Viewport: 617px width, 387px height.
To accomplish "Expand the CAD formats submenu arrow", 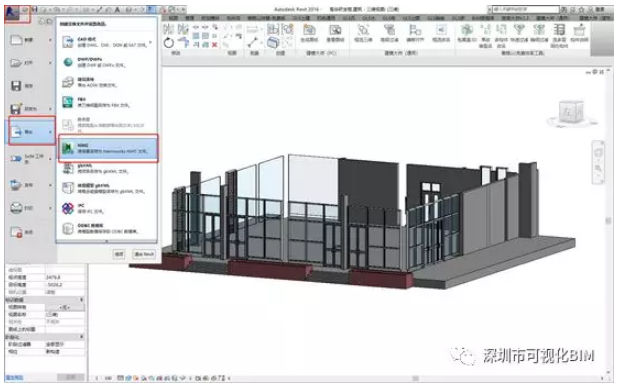I will (x=151, y=42).
